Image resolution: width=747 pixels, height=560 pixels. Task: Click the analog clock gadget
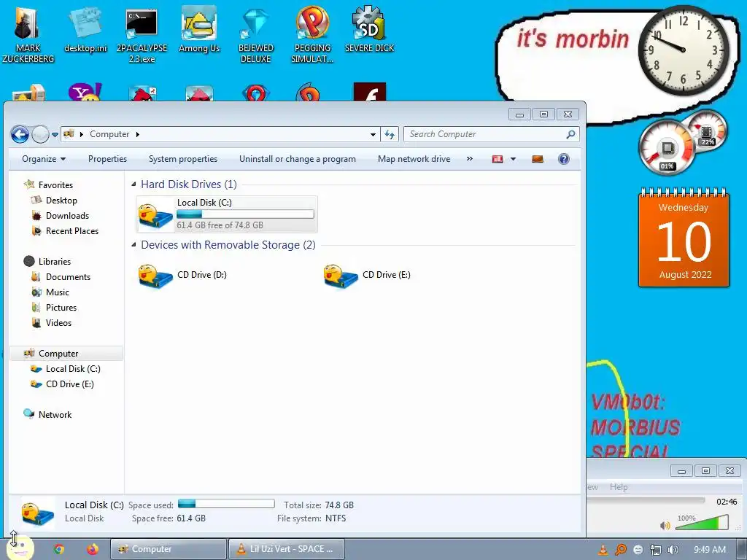683,50
